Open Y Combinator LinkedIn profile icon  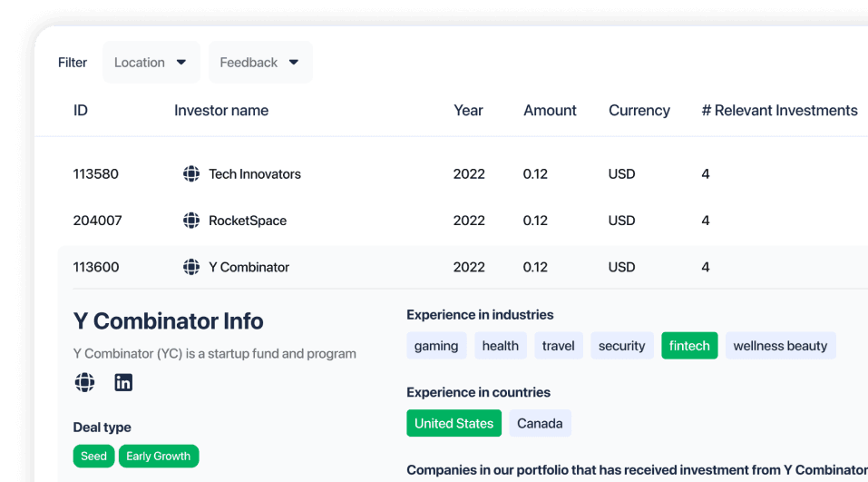coord(123,382)
